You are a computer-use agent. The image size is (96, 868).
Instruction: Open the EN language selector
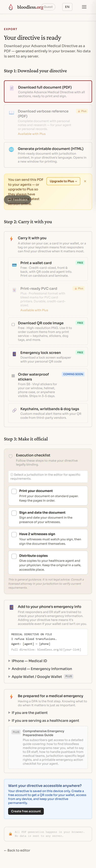[x=67, y=7]
